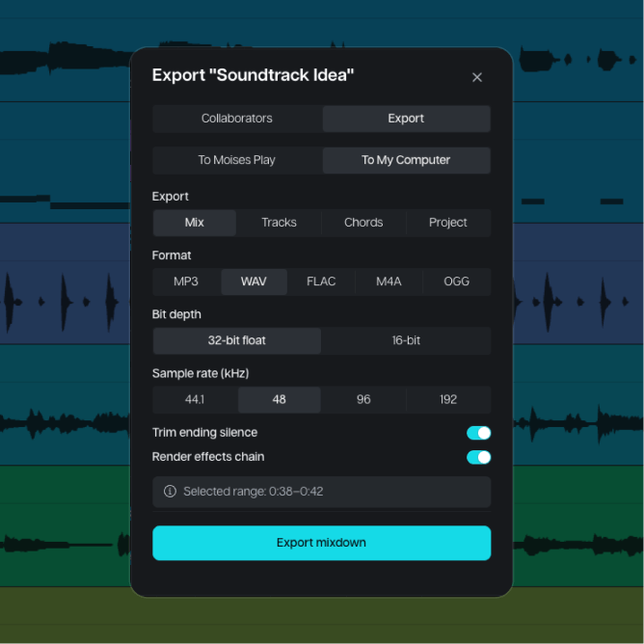This screenshot has width=644, height=644.
Task: Choose Tracks export option
Action: pyautogui.click(x=280, y=223)
